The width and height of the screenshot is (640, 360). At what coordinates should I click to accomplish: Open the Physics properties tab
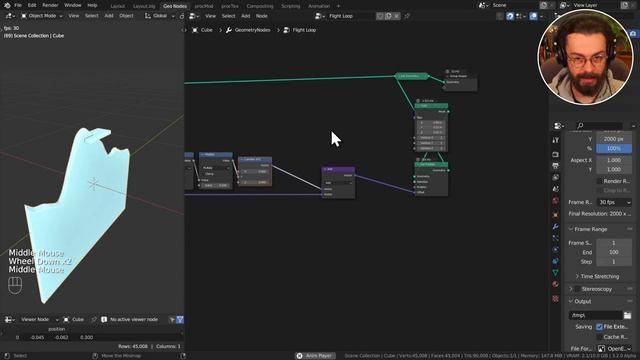coord(556,249)
